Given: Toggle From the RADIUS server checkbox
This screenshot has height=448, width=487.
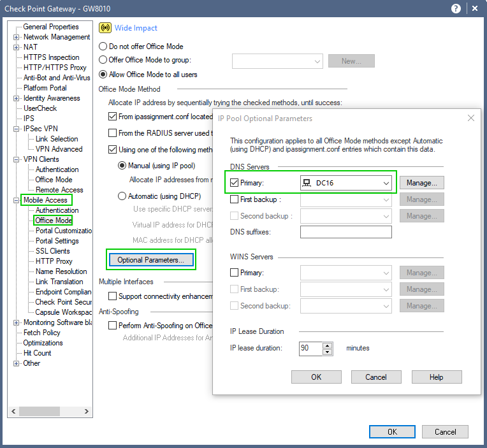Looking at the screenshot, I should point(112,133).
